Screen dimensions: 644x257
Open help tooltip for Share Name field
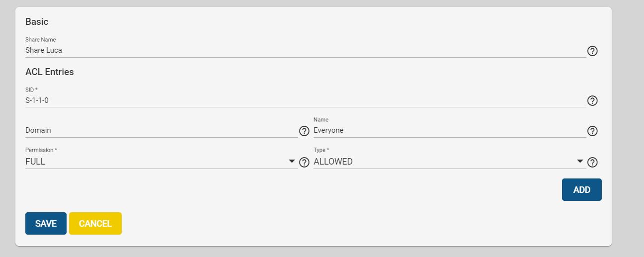(x=592, y=51)
